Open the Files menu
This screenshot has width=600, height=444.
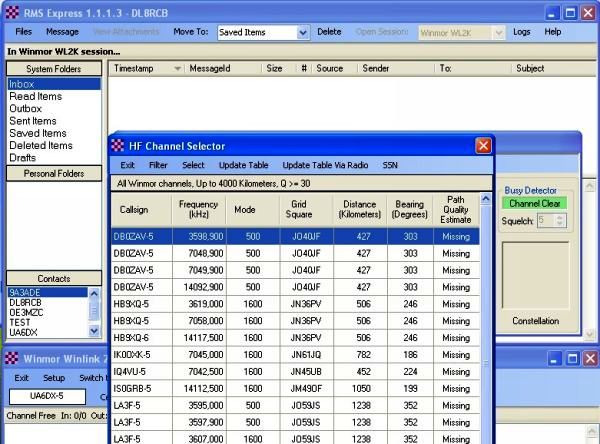(x=23, y=32)
